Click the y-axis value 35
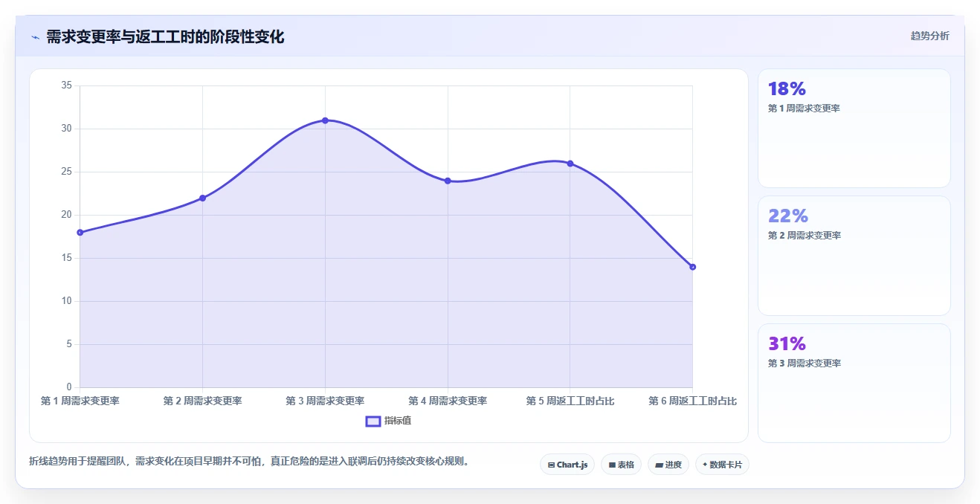This screenshot has height=504, width=980. coord(66,85)
